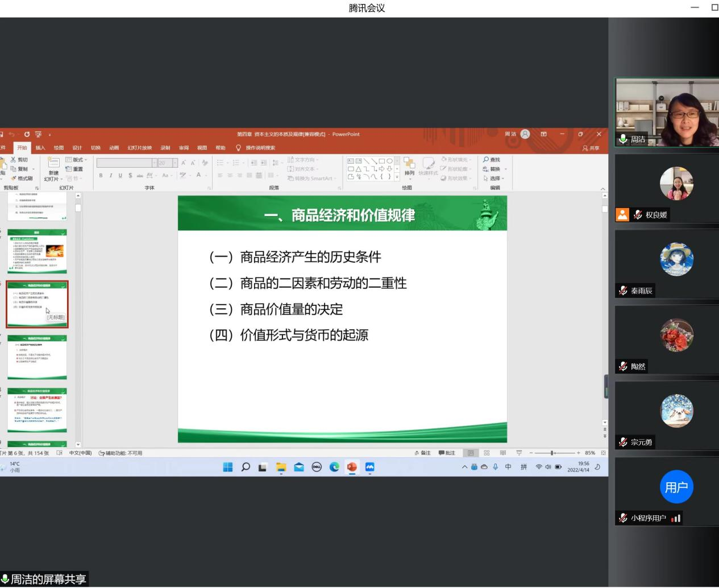Screen dimensions: 719x588
Task: Toggle the Notes (备注) pane
Action: pos(422,453)
